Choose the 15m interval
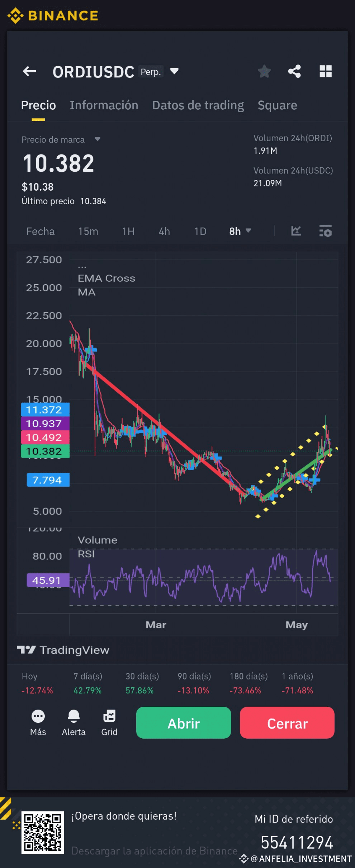The height and width of the screenshot is (868, 355). click(x=88, y=232)
